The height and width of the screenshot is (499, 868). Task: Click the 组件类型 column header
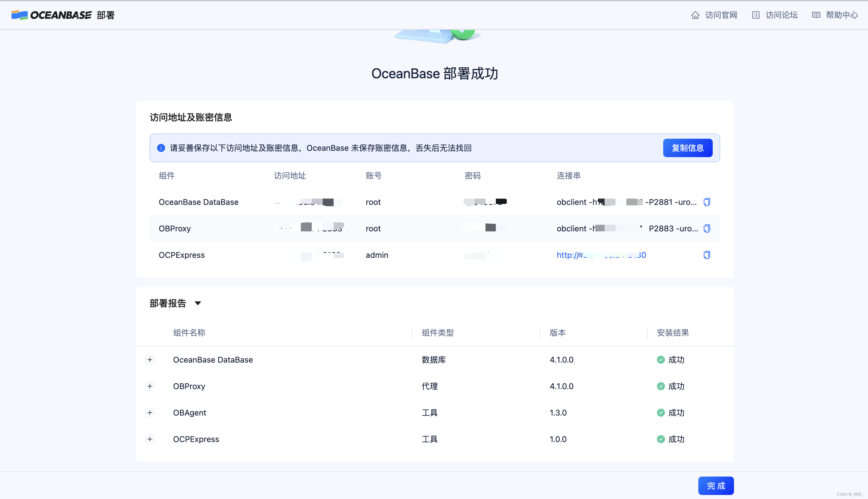(438, 333)
